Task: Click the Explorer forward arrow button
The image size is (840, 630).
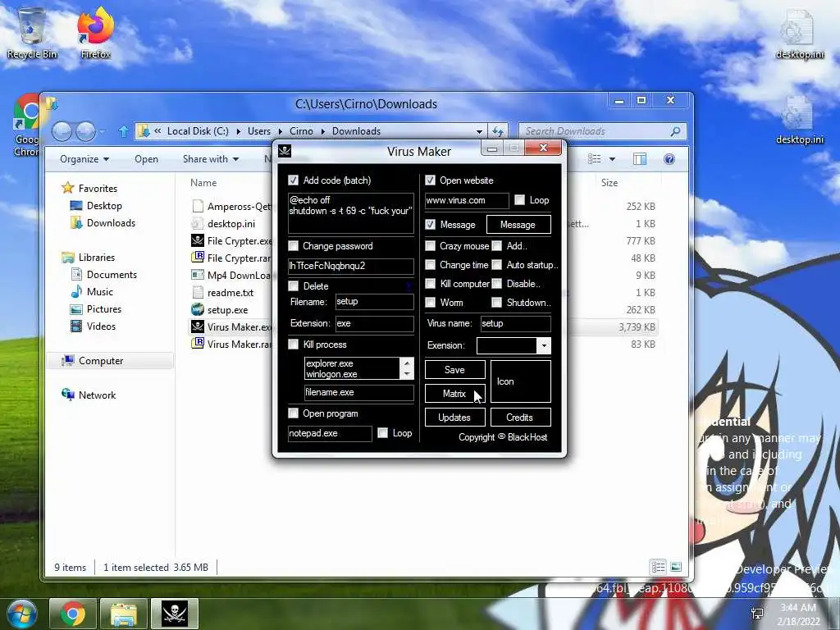Action: point(85,131)
